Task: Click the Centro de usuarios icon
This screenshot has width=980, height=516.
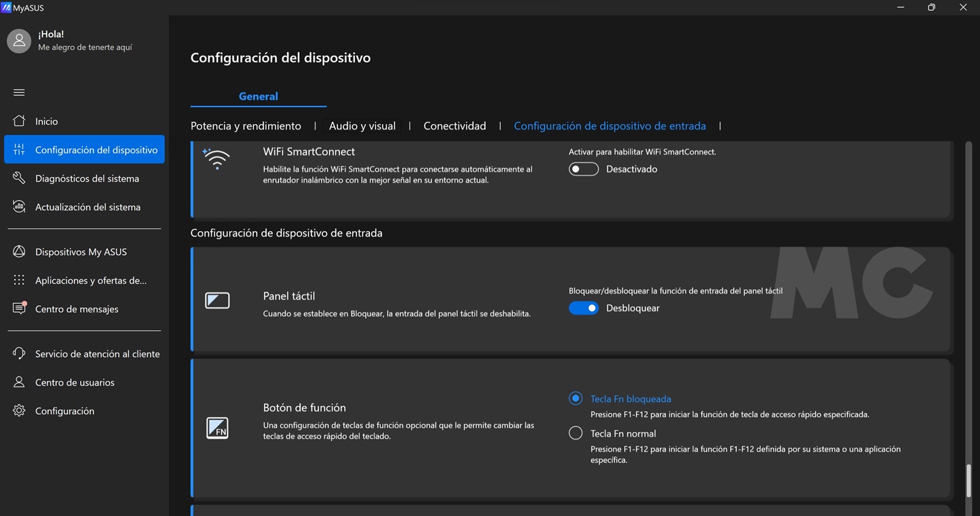Action: [x=19, y=382]
